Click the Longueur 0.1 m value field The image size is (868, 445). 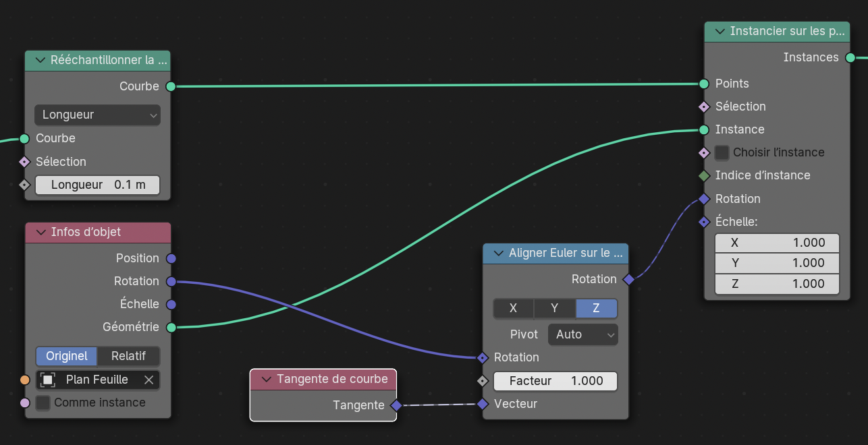point(98,185)
